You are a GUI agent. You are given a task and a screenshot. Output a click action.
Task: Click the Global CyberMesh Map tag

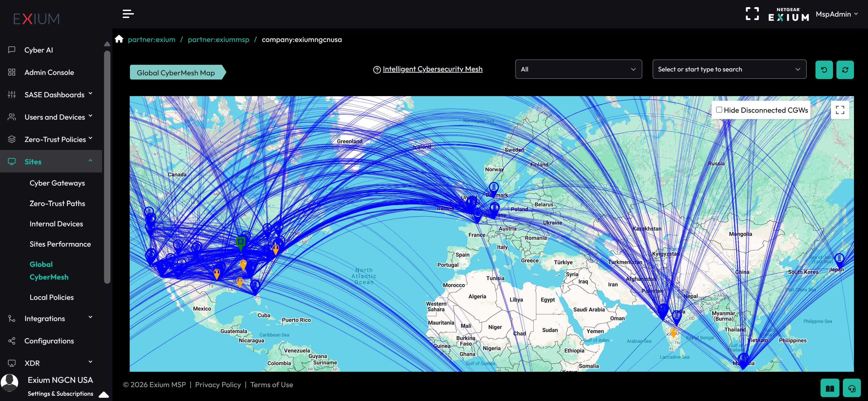click(178, 72)
